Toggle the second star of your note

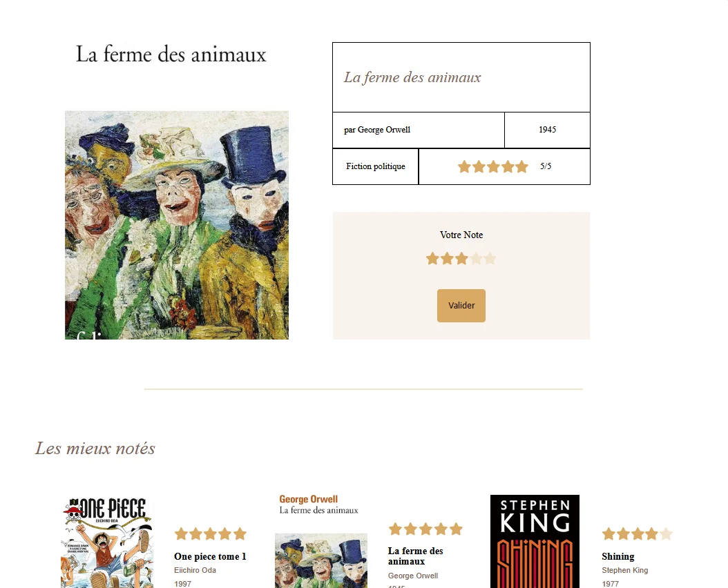click(x=447, y=258)
